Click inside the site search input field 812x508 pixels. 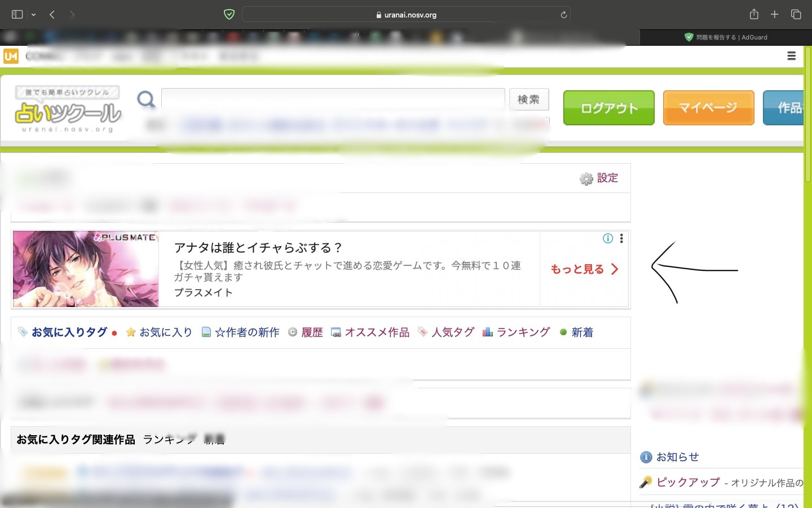pos(333,99)
